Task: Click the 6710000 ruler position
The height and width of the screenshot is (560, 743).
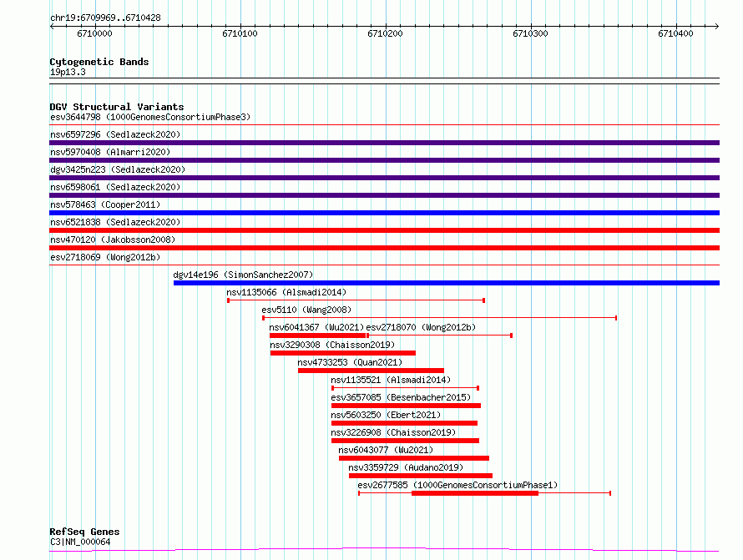Action: (x=95, y=33)
